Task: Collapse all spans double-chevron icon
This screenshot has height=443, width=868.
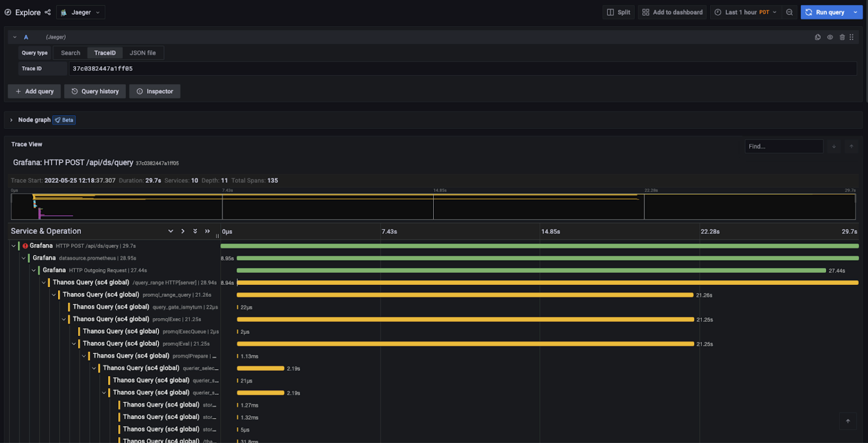Action: 207,231
